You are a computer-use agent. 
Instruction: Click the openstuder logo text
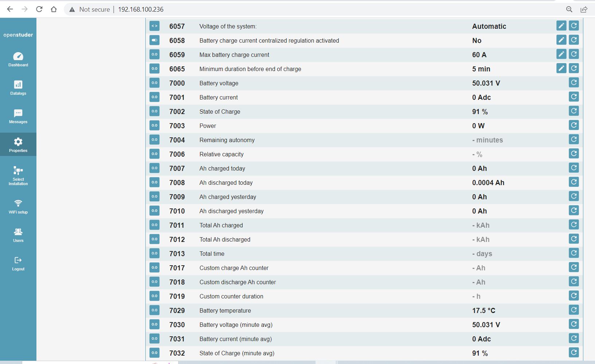click(x=18, y=35)
